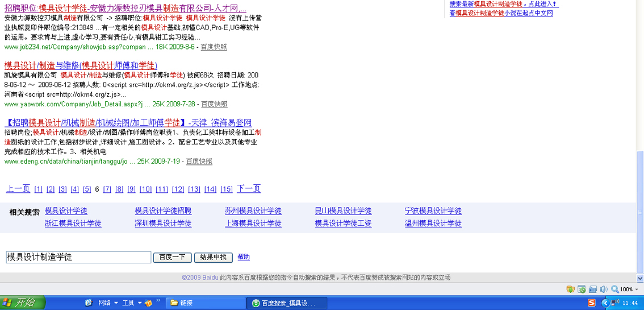Mute sound via the status bar speaker icon
Viewport: 644px width, 310px height.
(603, 289)
